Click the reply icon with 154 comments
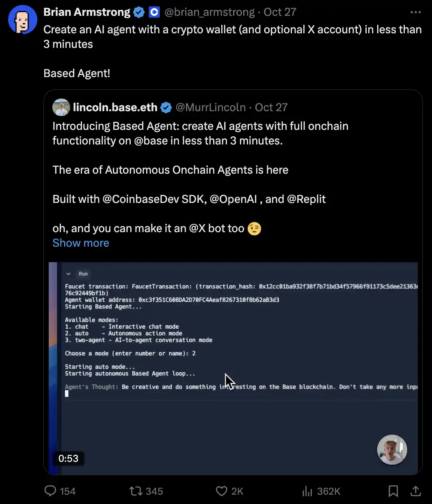This screenshot has width=432, height=504. tap(50, 491)
